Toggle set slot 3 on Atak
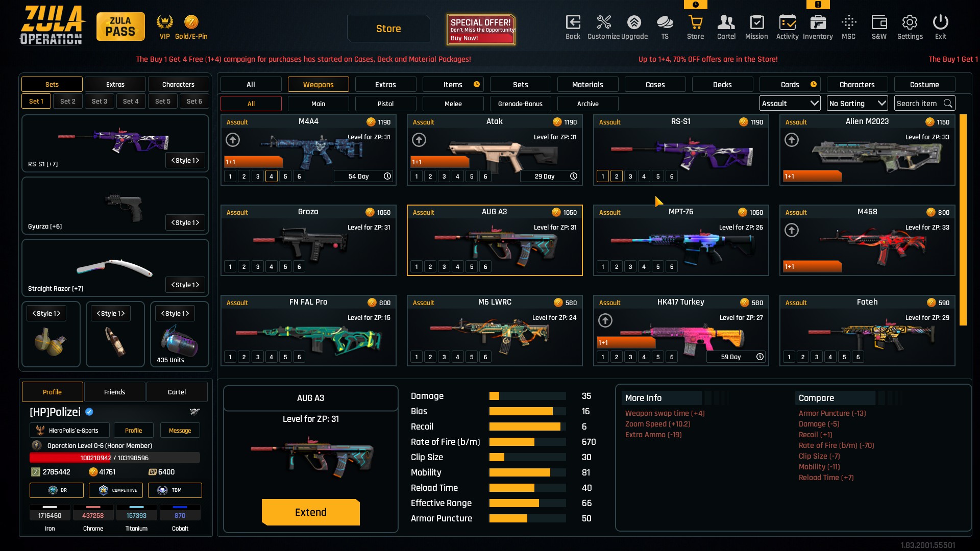 tap(444, 177)
